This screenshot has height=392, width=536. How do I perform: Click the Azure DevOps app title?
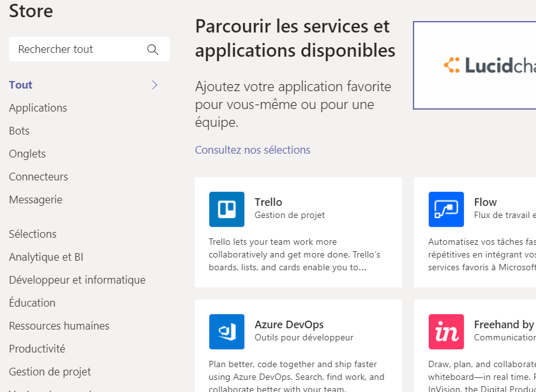click(x=289, y=324)
